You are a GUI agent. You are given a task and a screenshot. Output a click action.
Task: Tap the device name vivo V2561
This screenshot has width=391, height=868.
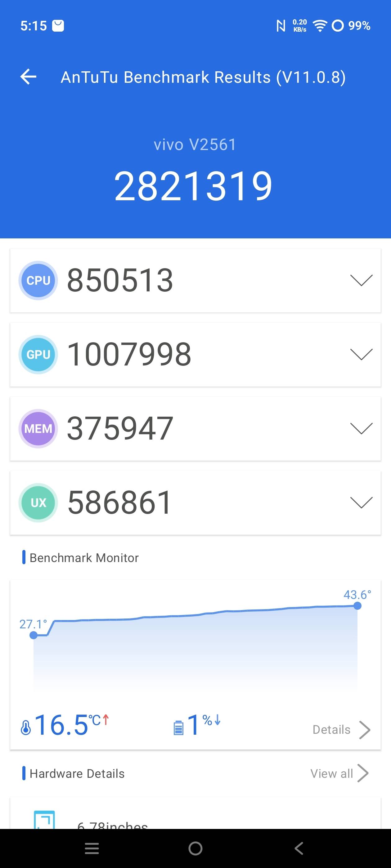point(195,144)
